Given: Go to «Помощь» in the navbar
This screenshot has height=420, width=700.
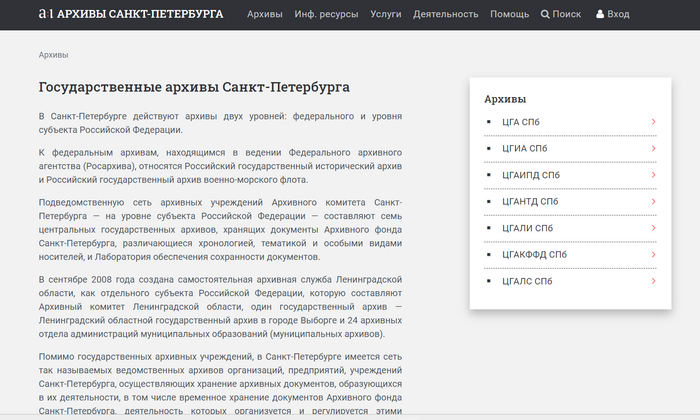Looking at the screenshot, I should tap(510, 15).
